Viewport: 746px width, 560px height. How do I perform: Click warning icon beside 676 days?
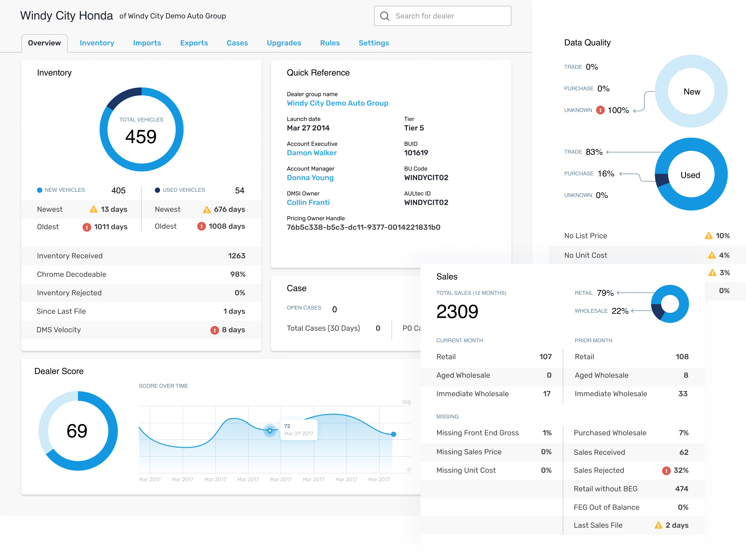(x=206, y=210)
